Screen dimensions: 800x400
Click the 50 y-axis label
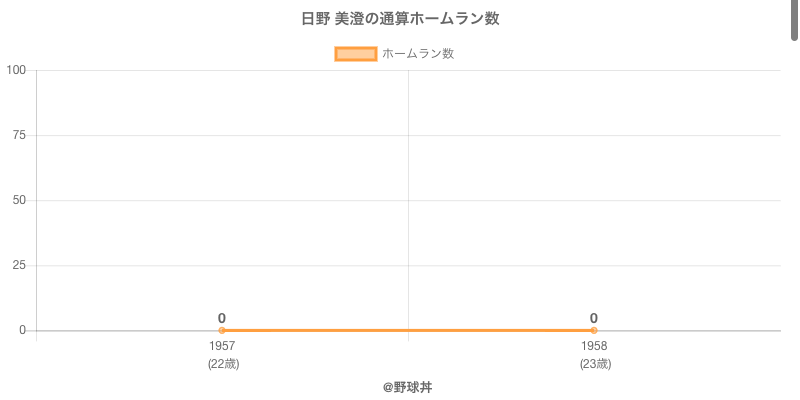click(19, 200)
